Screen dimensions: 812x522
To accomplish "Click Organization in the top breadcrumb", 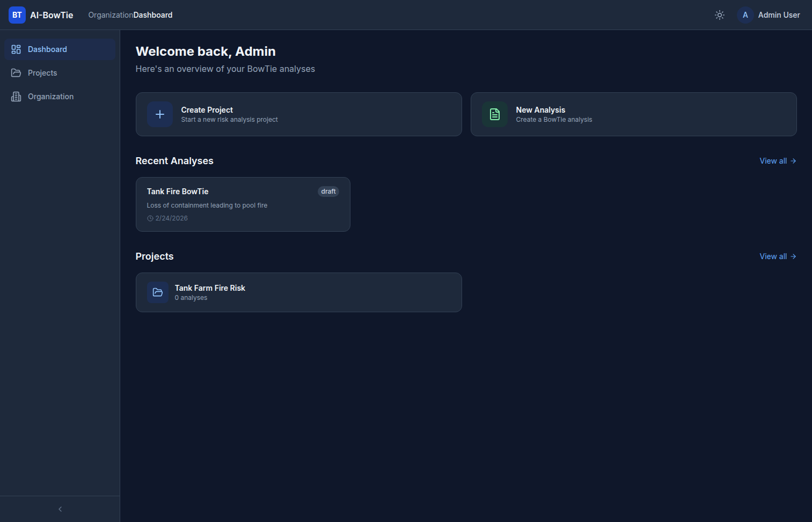I will [x=111, y=15].
